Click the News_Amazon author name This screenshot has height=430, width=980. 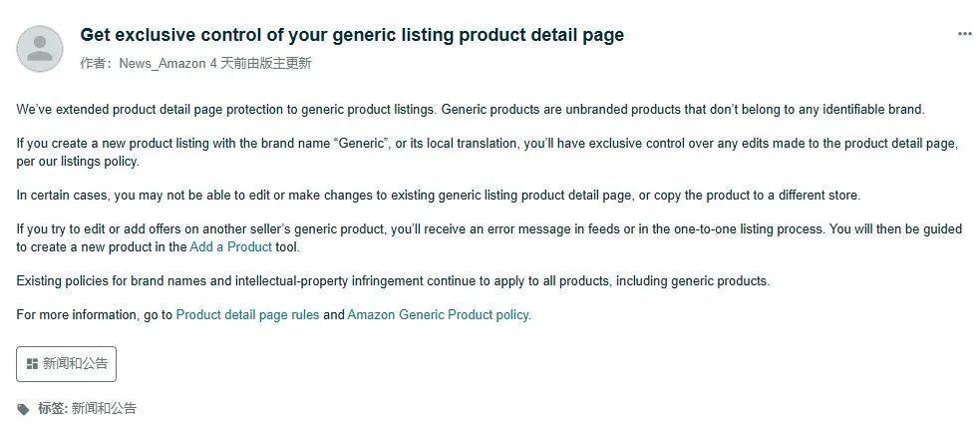tap(163, 63)
